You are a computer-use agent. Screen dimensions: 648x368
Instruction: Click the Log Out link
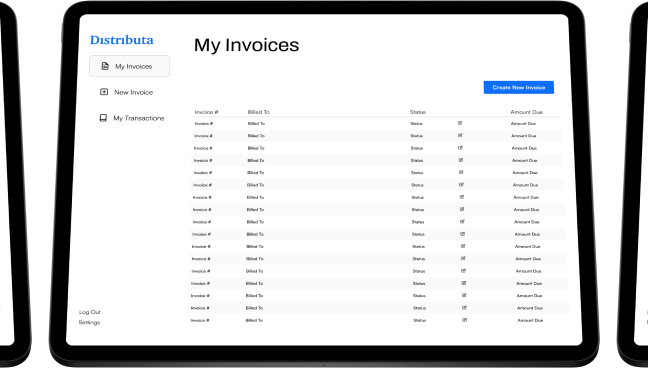point(90,312)
